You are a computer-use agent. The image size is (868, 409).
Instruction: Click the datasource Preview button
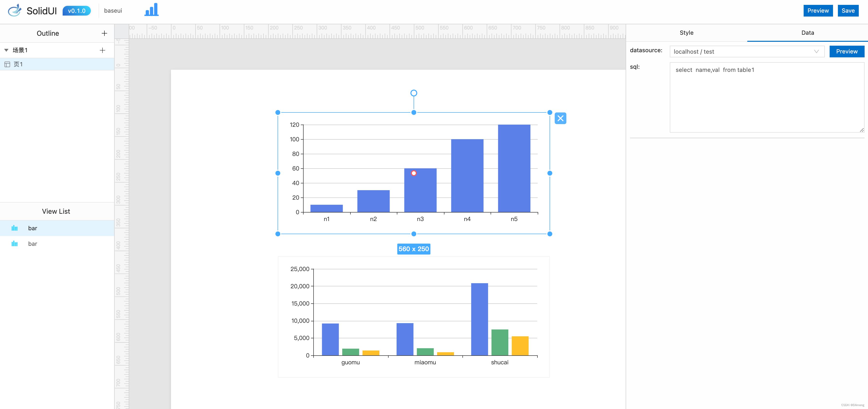[847, 51]
